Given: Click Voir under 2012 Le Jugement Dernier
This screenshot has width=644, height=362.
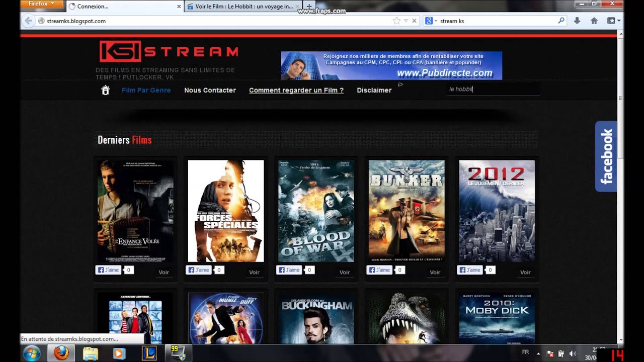Looking at the screenshot, I should pyautogui.click(x=525, y=272).
